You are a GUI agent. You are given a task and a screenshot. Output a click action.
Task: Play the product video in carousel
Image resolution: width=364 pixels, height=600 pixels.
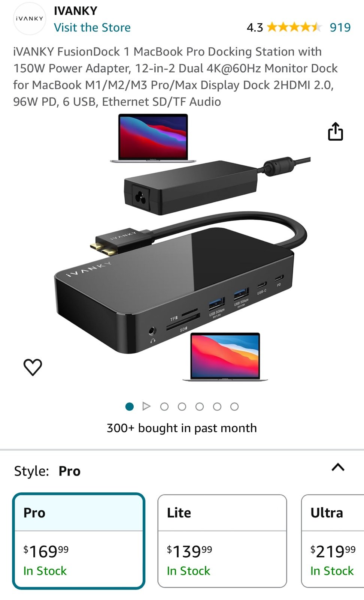(146, 406)
